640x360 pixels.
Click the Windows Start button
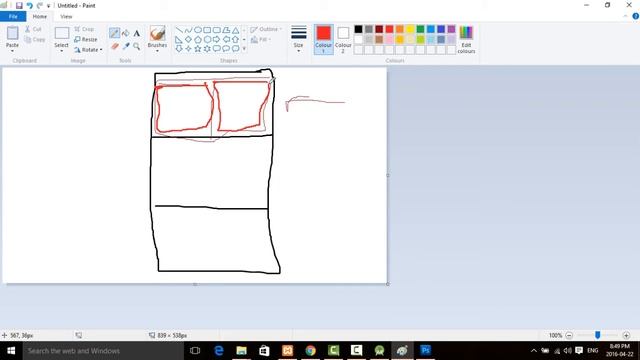click(11, 351)
